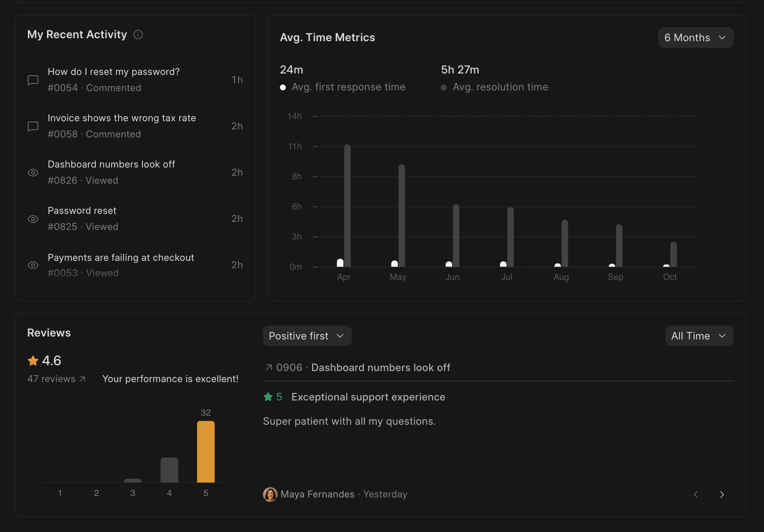
Task: Click the small 3-star rating bar
Action: click(x=133, y=481)
